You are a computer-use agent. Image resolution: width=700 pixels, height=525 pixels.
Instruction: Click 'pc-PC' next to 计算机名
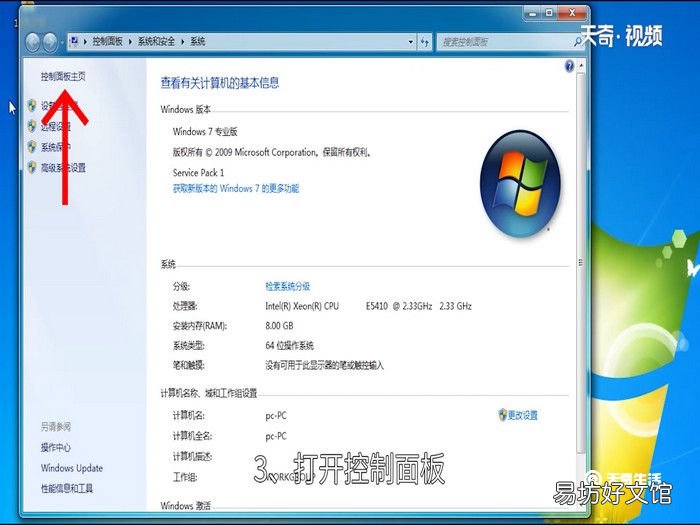[x=276, y=416]
